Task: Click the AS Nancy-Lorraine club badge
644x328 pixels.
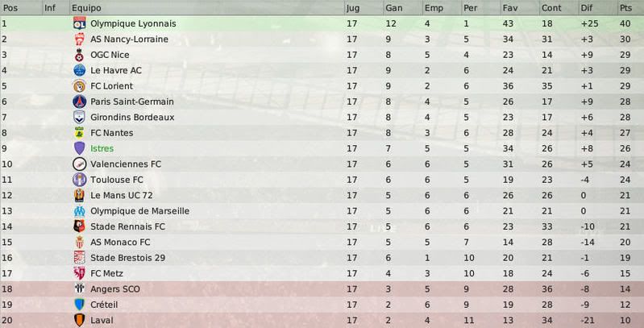Action: (x=79, y=39)
